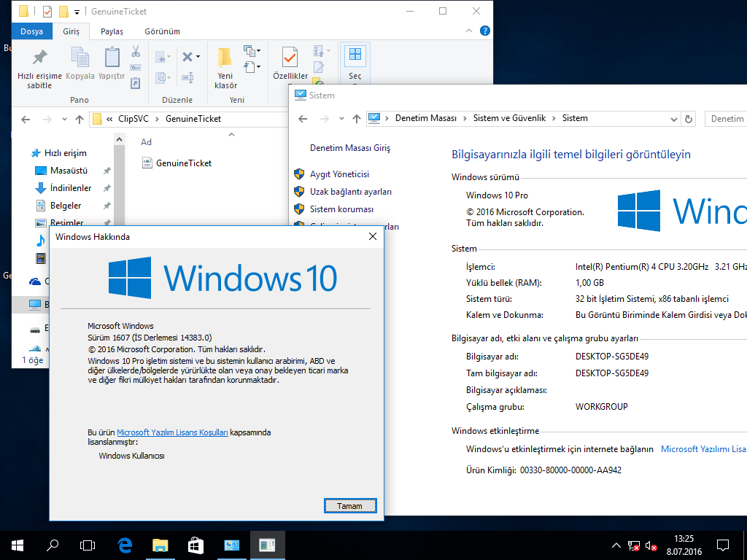Open Denetim Masası Giriş link
747x560 pixels.
[x=350, y=147]
